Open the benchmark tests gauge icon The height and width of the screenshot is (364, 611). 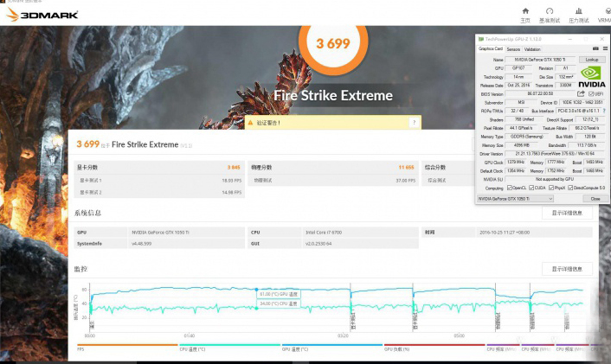tap(550, 11)
